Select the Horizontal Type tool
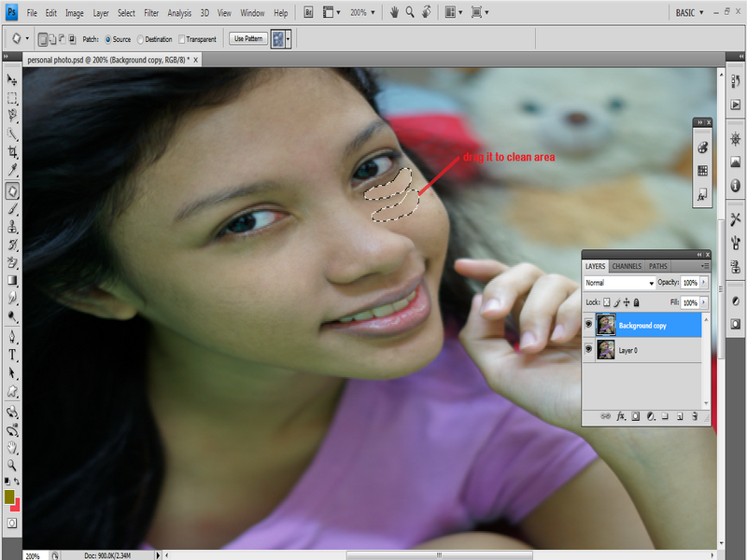 13,355
